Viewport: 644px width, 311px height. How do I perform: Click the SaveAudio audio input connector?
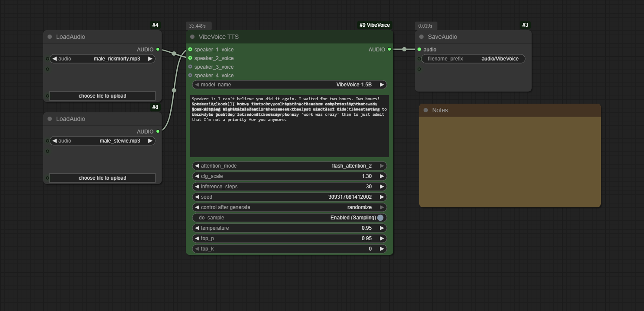(419, 50)
